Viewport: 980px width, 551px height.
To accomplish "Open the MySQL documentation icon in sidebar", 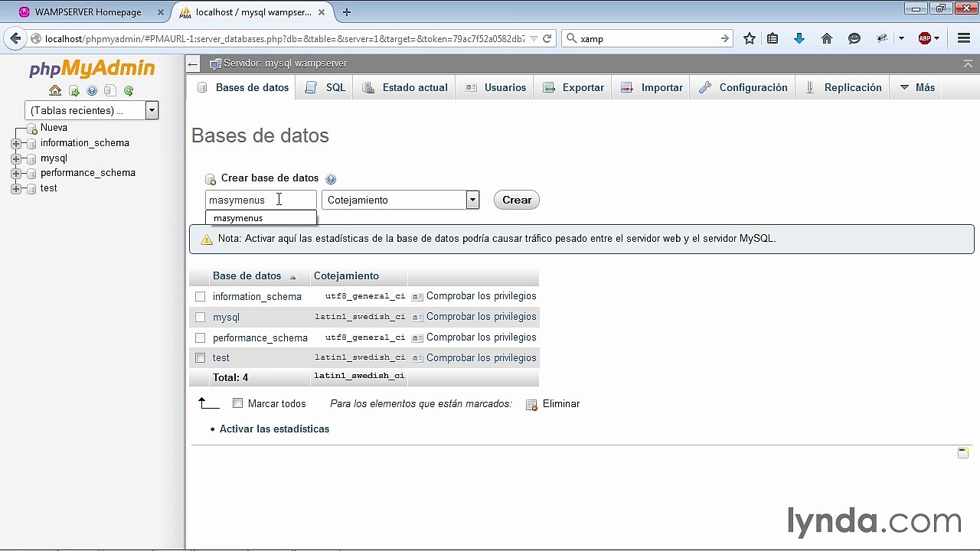I will point(110,90).
